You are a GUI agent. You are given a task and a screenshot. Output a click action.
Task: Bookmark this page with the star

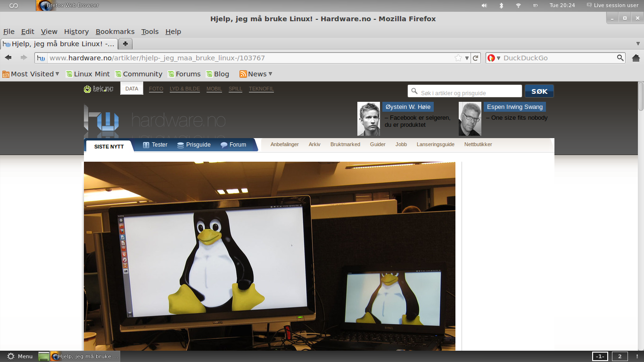(x=458, y=58)
